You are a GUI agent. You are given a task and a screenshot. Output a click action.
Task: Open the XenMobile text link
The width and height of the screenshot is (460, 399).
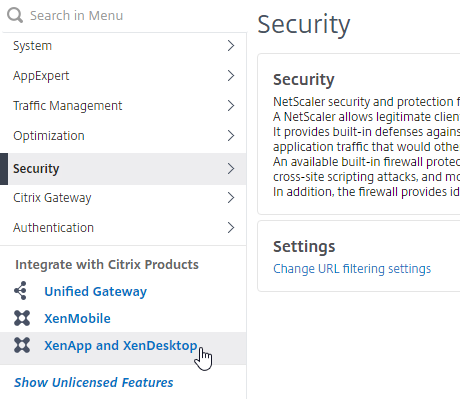(77, 318)
